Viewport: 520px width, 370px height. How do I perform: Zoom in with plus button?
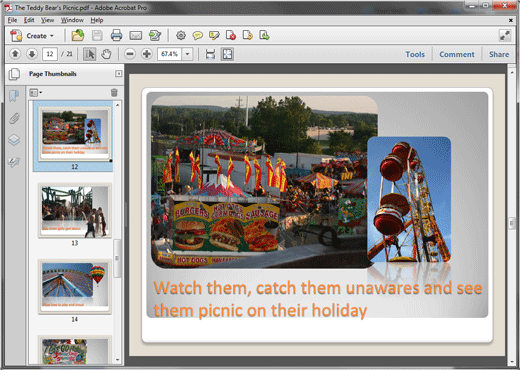pos(147,54)
